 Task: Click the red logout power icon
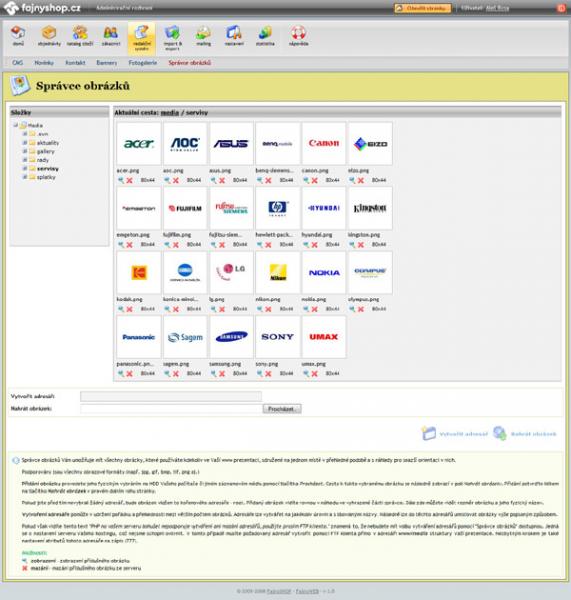point(561,8)
